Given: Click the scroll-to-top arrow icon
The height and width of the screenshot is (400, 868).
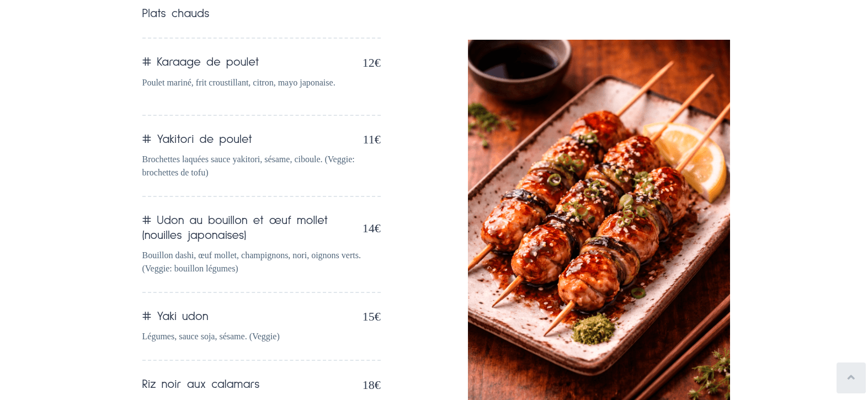Looking at the screenshot, I should [851, 378].
